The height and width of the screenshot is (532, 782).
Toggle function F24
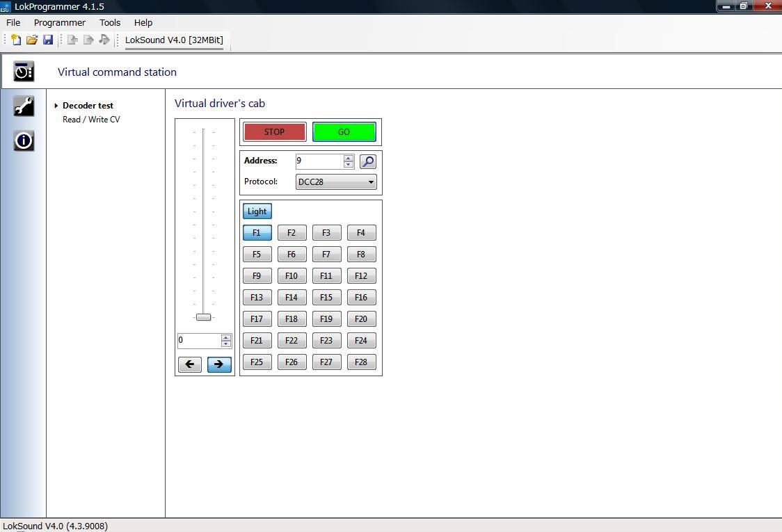[x=362, y=341]
